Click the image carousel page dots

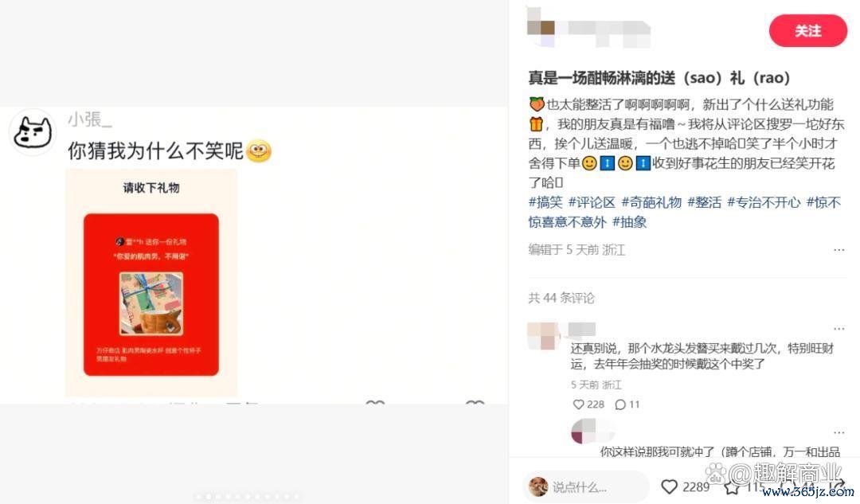(x=248, y=497)
